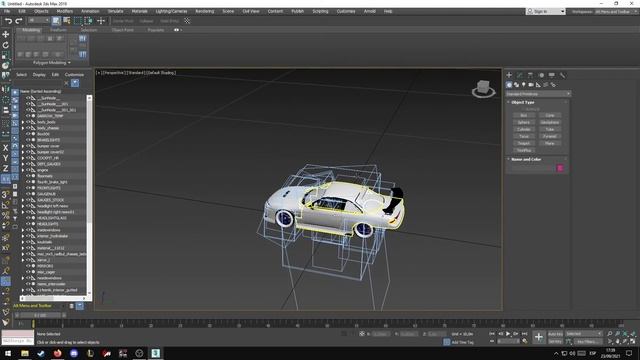Screen dimensions: 640x360
Task: Click the pink object color swatch
Action: pyautogui.click(x=560, y=168)
